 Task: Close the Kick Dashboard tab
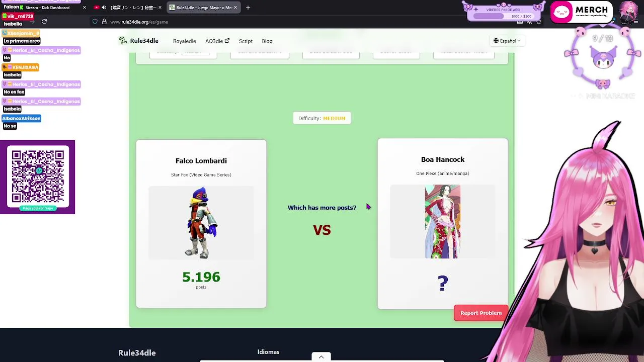tap(84, 8)
